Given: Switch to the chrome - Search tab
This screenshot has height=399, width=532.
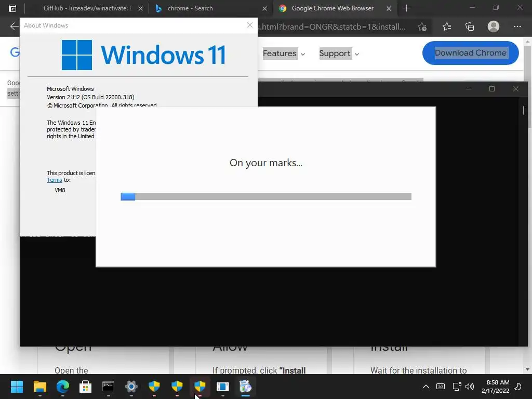Looking at the screenshot, I should pyautogui.click(x=190, y=8).
